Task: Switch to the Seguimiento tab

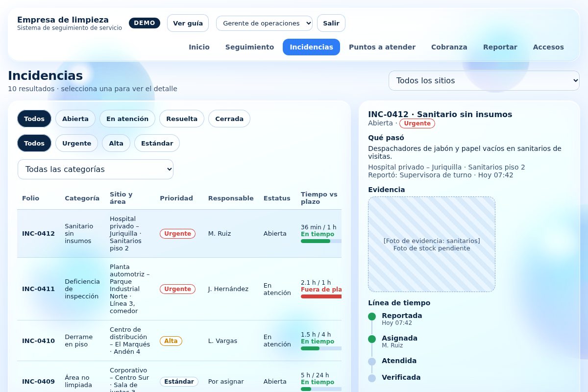Action: point(249,47)
